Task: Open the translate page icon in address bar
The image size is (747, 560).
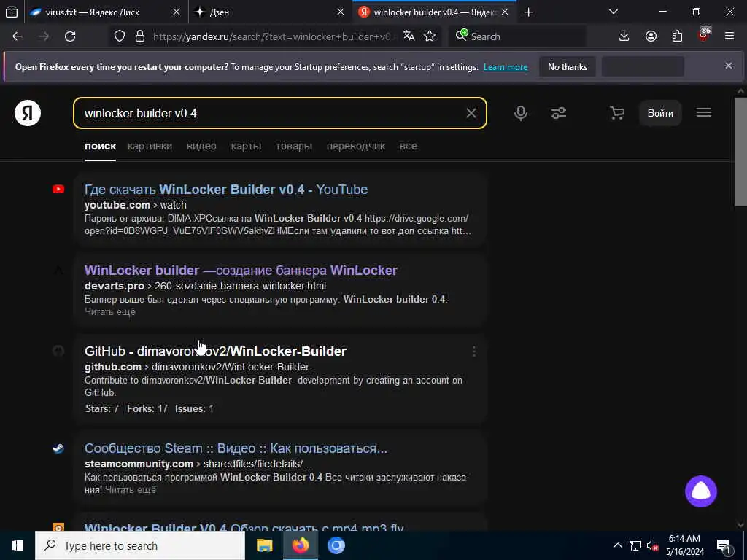Action: pos(409,36)
